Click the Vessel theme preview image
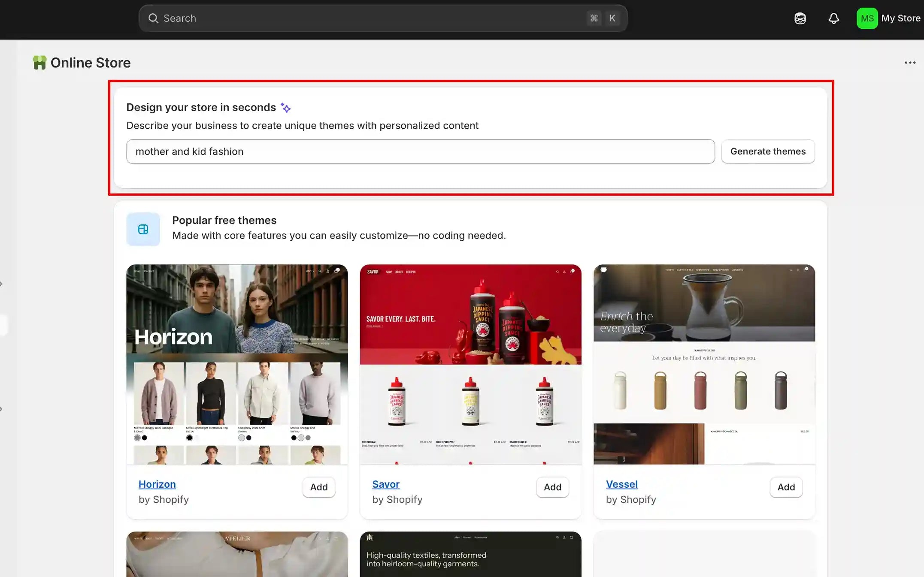The image size is (924, 577). (704, 364)
